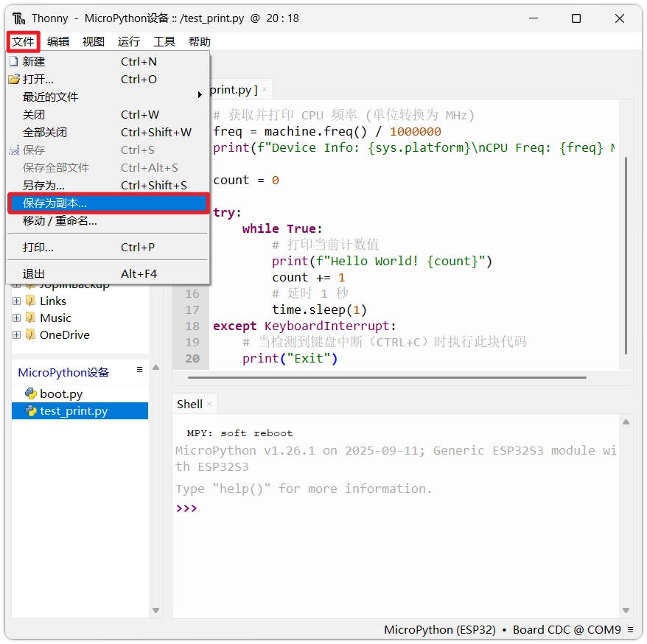
Task: Click the OneDrive folder icon
Action: coord(30,335)
